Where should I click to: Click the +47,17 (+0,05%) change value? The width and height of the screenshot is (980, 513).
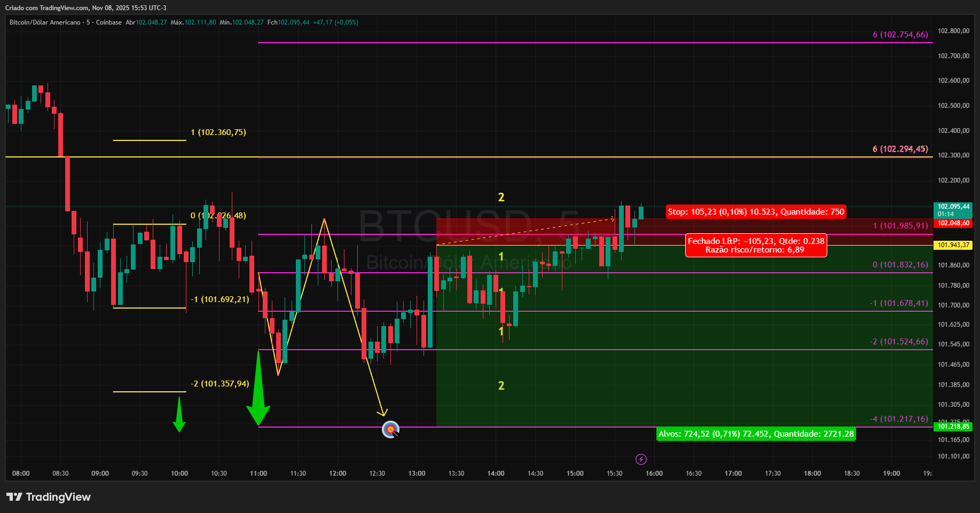[x=336, y=22]
